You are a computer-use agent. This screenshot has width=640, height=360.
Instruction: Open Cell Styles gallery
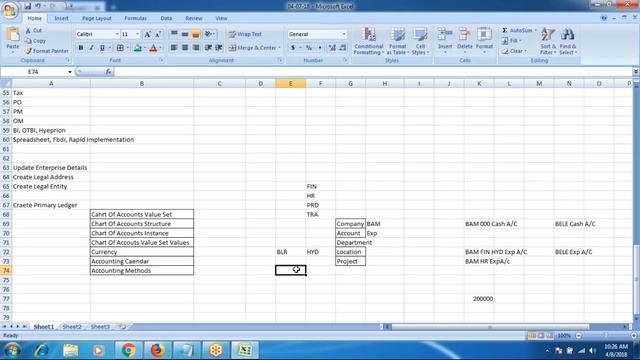(x=420, y=41)
